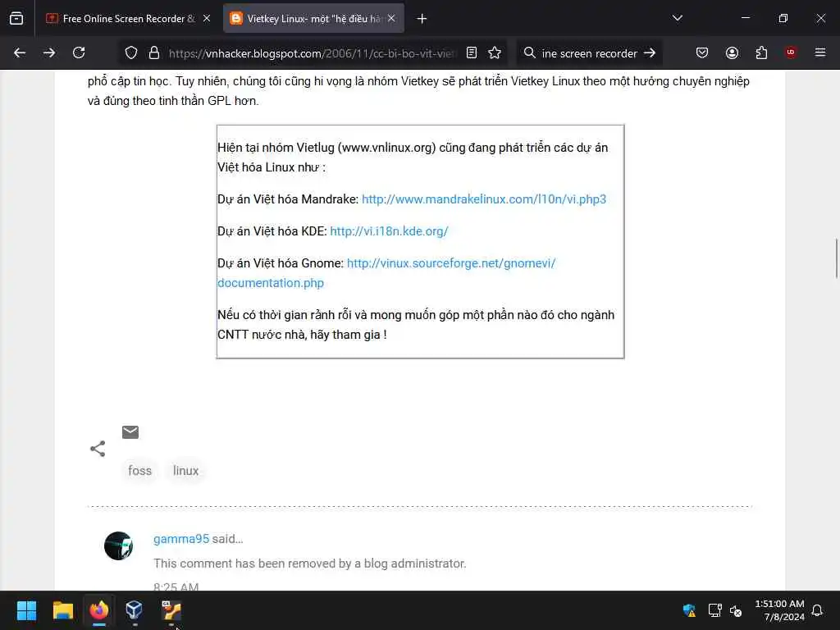Open network status tray icon
The width and height of the screenshot is (840, 630).
click(x=714, y=610)
